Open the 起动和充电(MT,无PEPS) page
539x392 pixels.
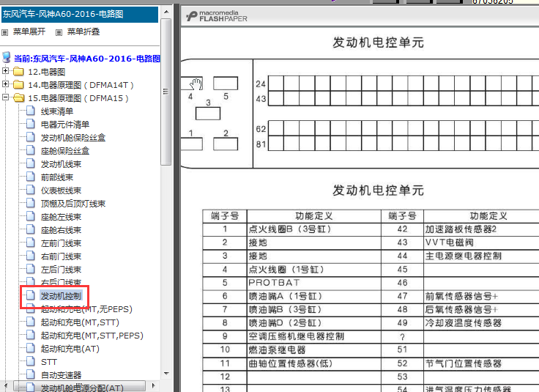[86, 309]
